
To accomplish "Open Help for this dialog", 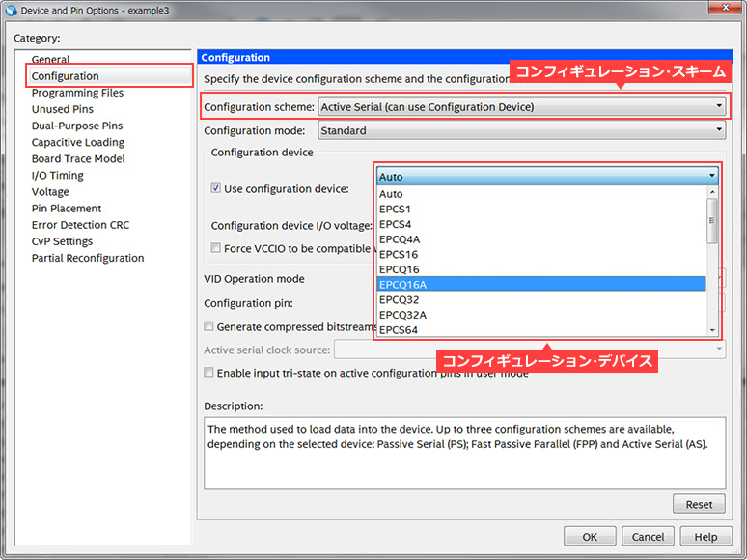I will 706,536.
